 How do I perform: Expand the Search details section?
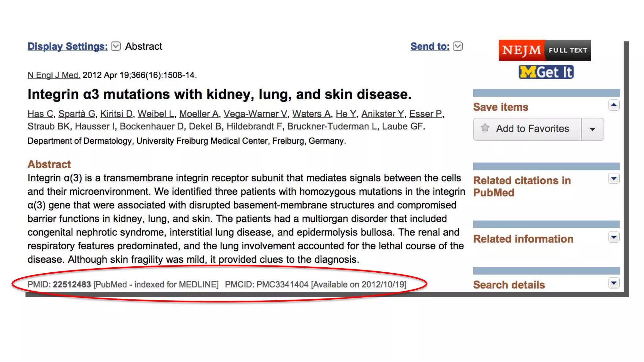point(613,283)
